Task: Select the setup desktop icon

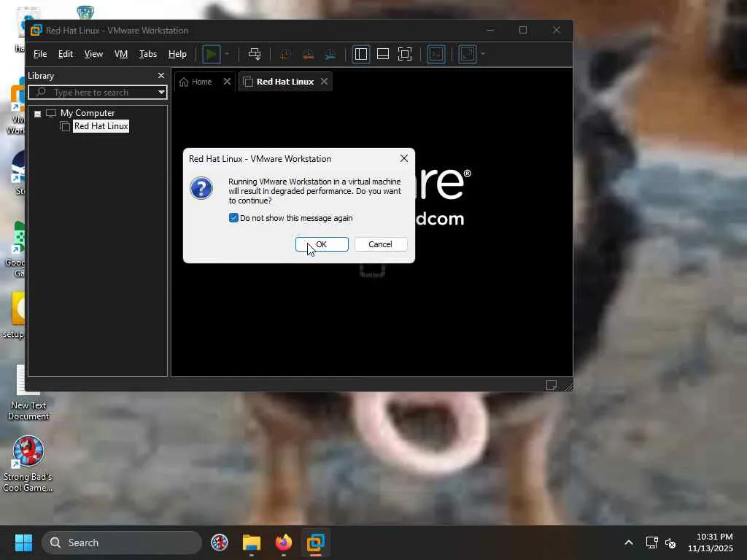Action: point(13,315)
